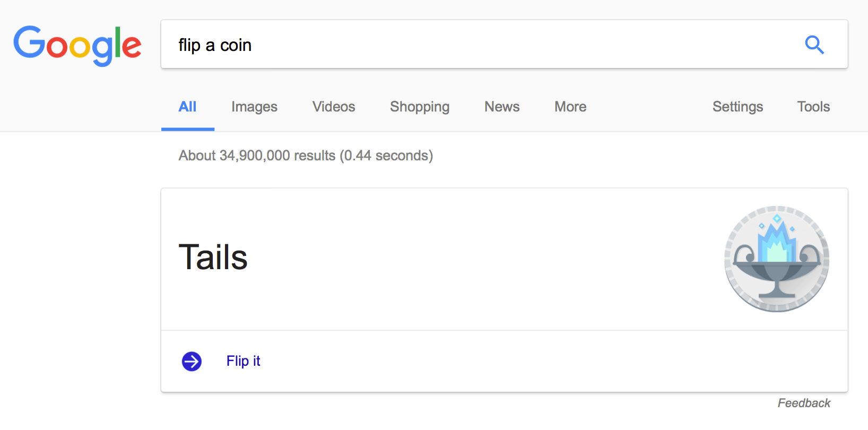Open the search Tools options
This screenshot has width=868, height=430.
pyautogui.click(x=813, y=107)
